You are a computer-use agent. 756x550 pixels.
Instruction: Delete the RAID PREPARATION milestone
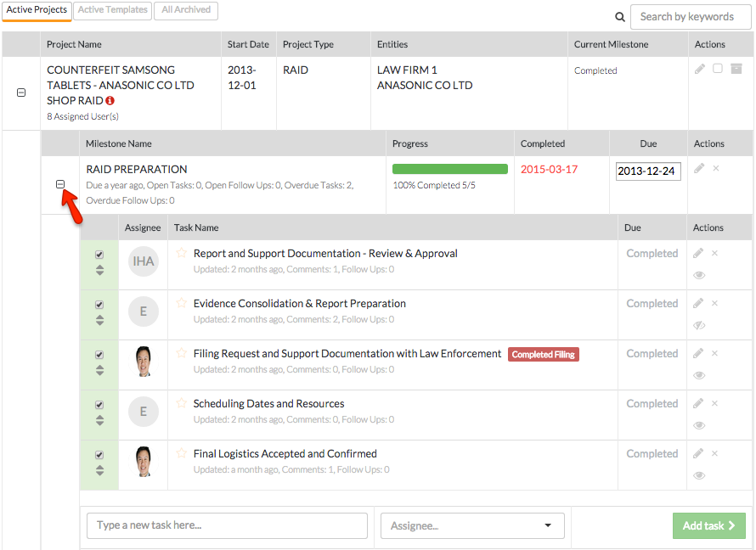tap(716, 169)
